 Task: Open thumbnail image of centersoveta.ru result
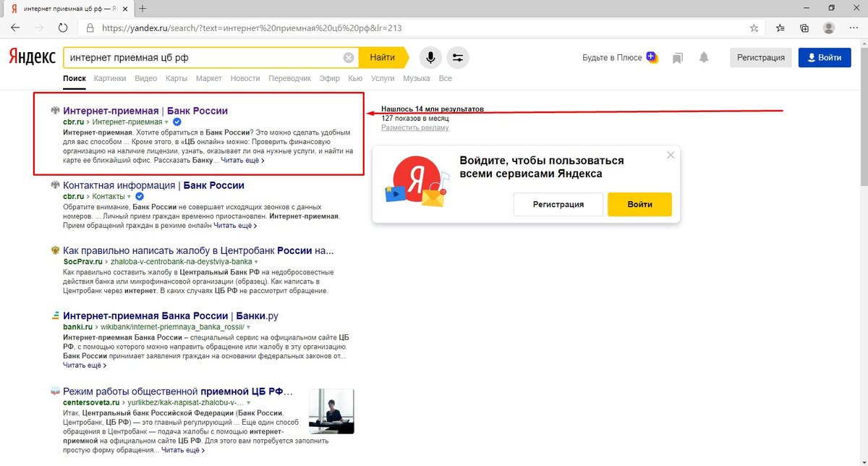(331, 411)
